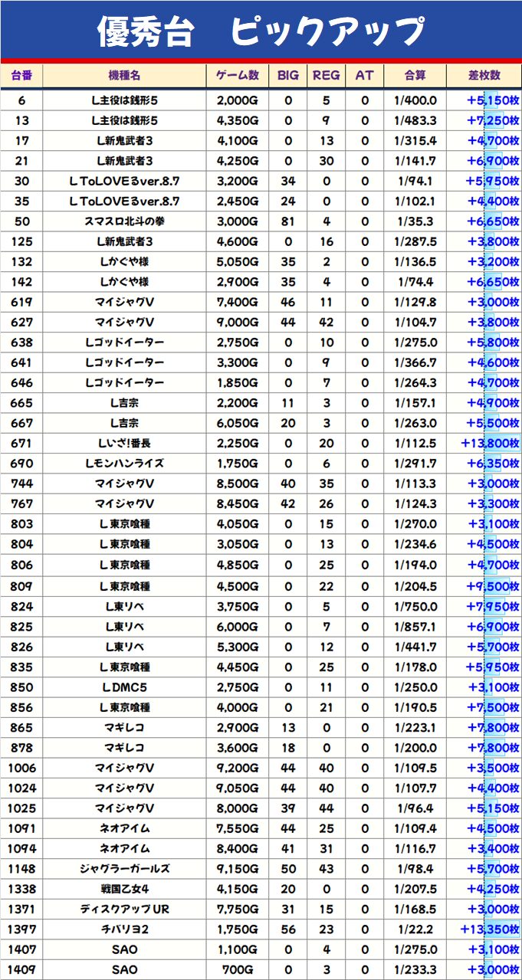Click the +13,350枚 cell for チバリヨ2
This screenshot has width=522, height=980.
490,929
